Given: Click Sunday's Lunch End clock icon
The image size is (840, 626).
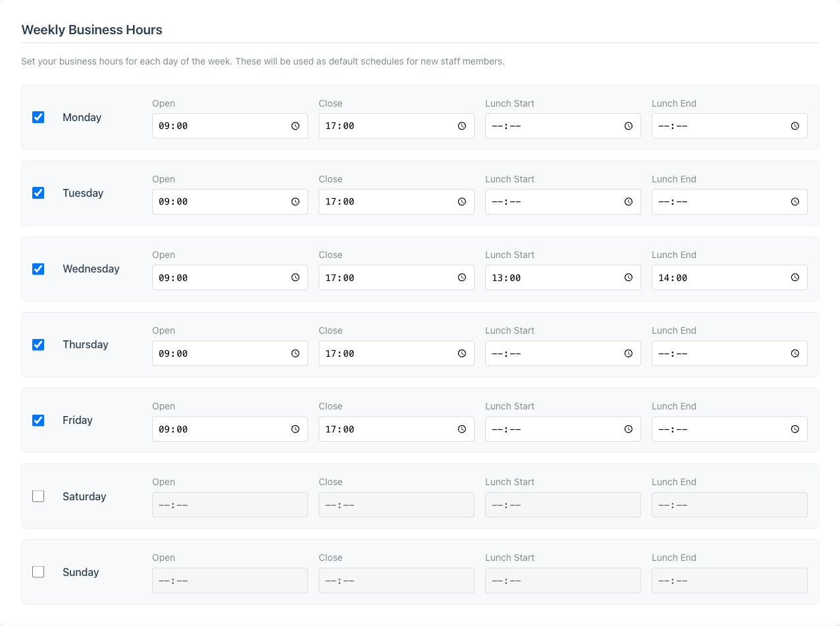Looking at the screenshot, I should (x=795, y=580).
